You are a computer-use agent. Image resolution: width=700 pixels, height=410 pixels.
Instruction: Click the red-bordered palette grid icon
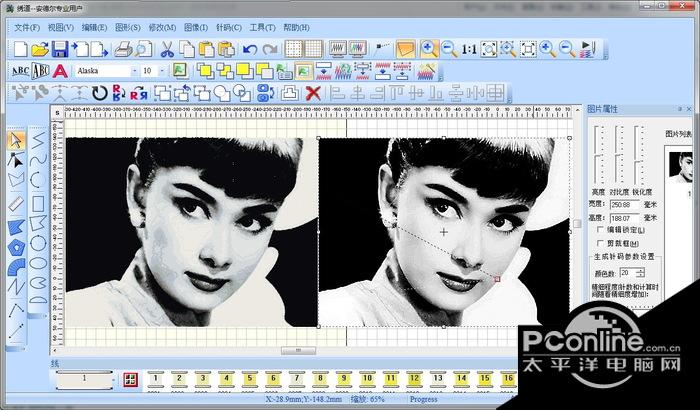click(130, 380)
